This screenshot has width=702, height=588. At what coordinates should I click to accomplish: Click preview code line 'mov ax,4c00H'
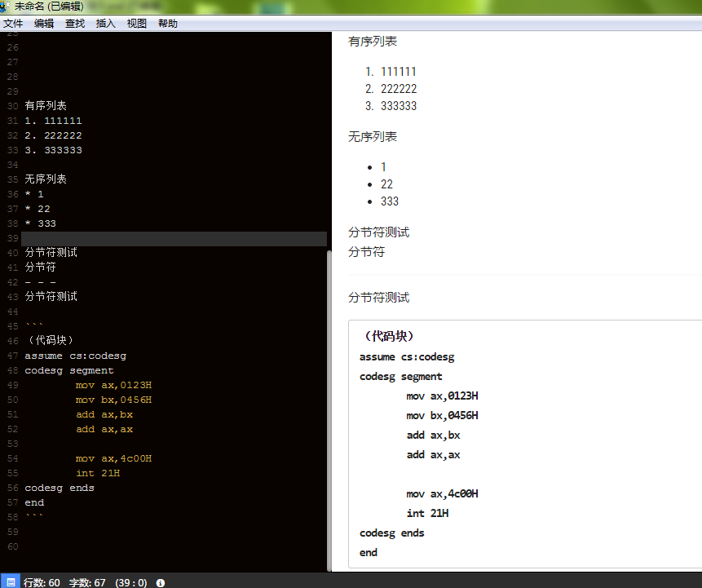pos(443,494)
